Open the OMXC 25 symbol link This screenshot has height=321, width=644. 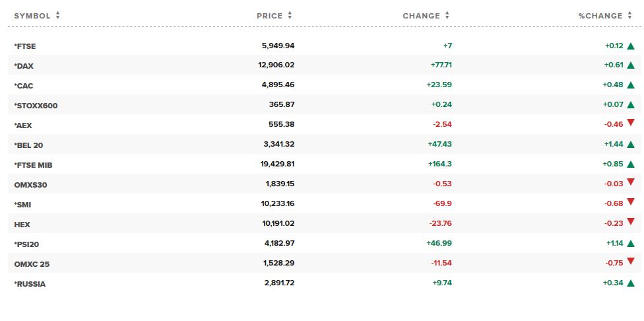[x=32, y=264]
